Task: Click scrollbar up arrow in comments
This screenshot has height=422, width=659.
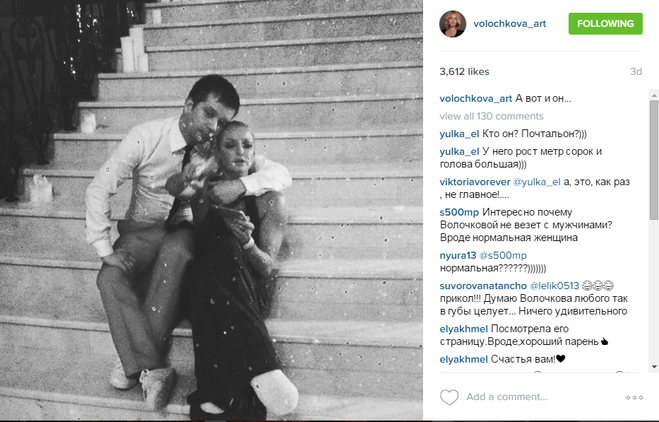Action: click(x=654, y=95)
